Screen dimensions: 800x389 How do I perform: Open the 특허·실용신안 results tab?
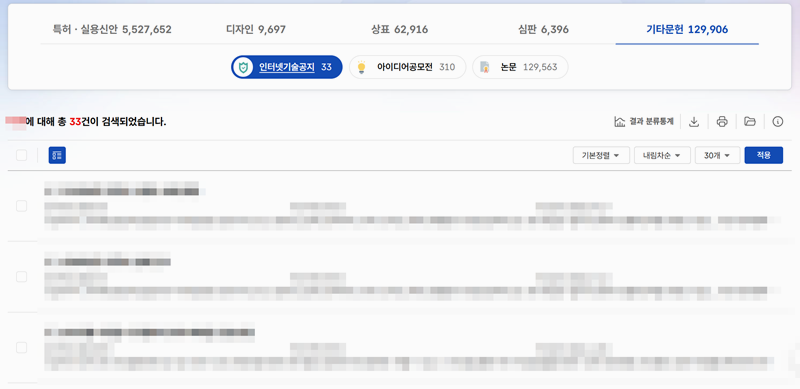tap(112, 30)
